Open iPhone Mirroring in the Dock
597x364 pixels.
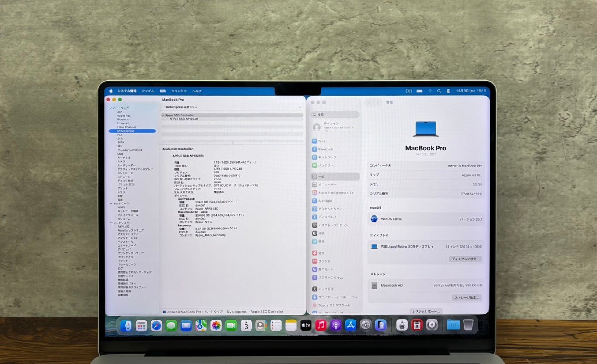point(381,325)
